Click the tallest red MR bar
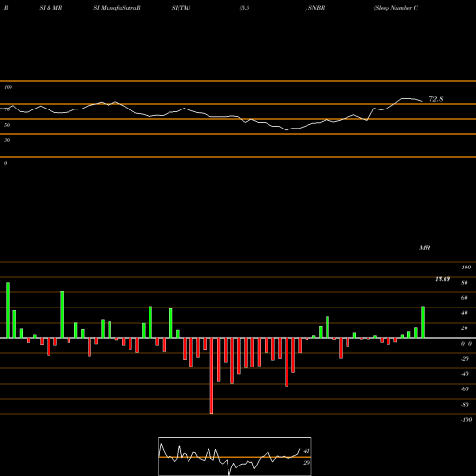The image size is (476, 476). (211, 376)
